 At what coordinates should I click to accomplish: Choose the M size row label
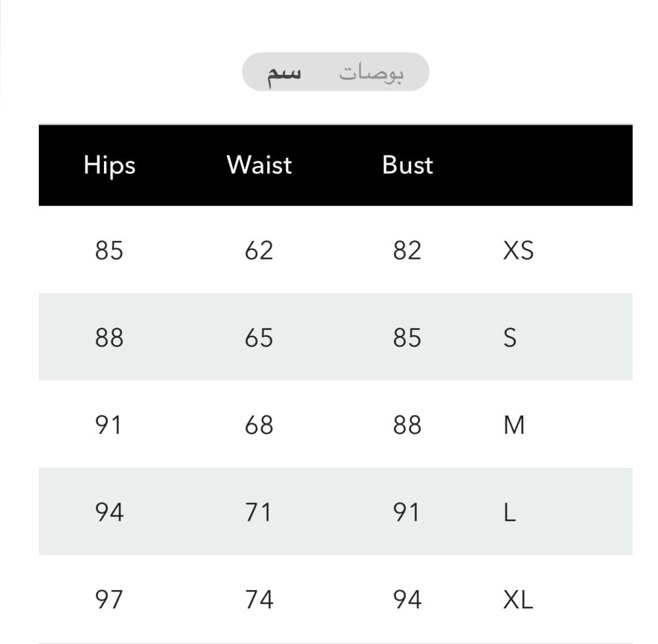pos(514,425)
